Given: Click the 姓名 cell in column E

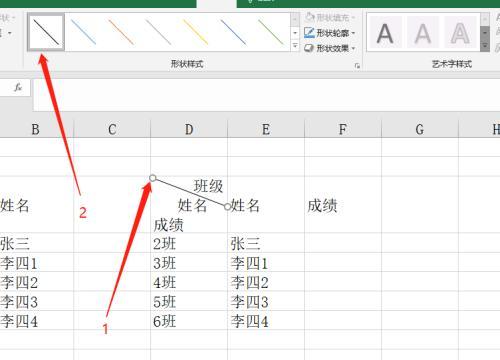Looking at the screenshot, I should 266,205.
